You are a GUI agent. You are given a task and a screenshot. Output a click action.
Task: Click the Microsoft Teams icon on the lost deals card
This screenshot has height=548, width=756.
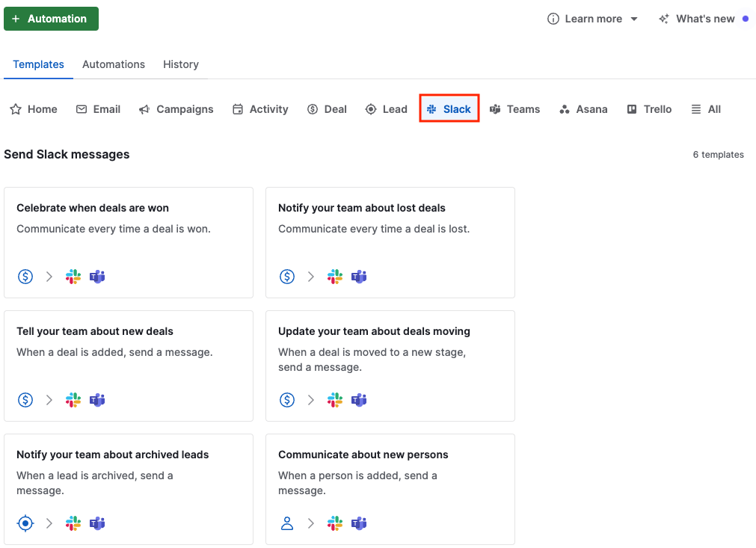coord(359,277)
